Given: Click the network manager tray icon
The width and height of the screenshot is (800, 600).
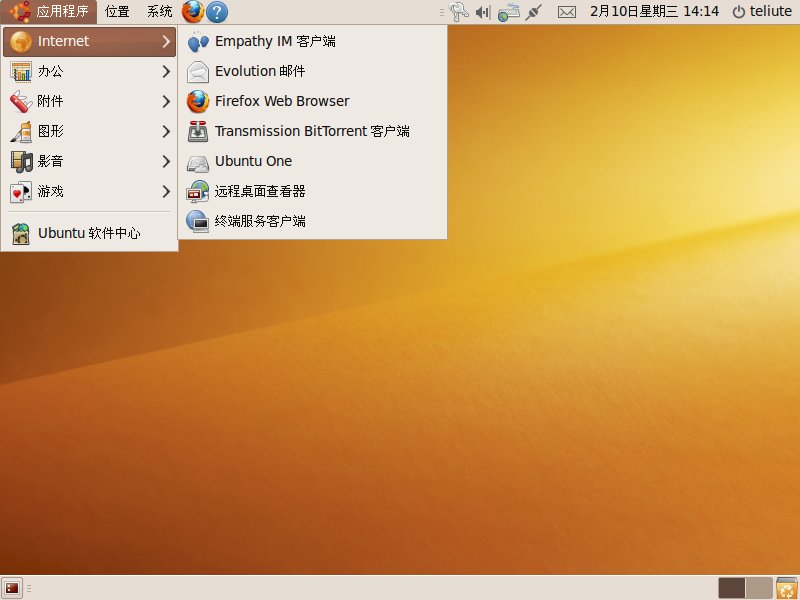Looking at the screenshot, I should point(509,12).
